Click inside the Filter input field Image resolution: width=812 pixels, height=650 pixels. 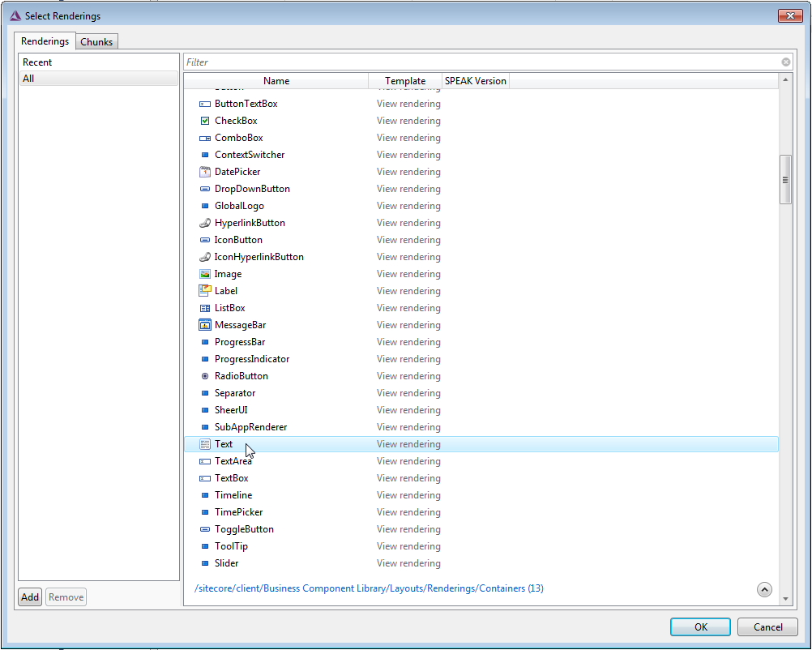pos(405,62)
